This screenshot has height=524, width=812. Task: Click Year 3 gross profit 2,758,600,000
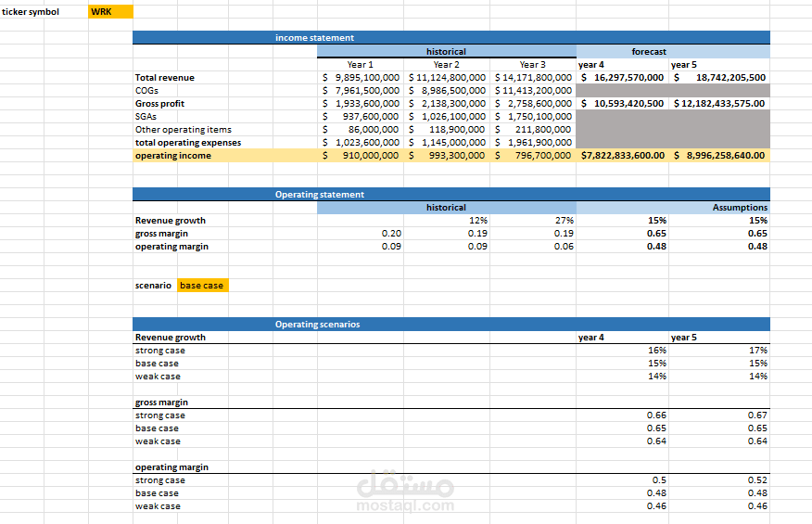tap(533, 103)
